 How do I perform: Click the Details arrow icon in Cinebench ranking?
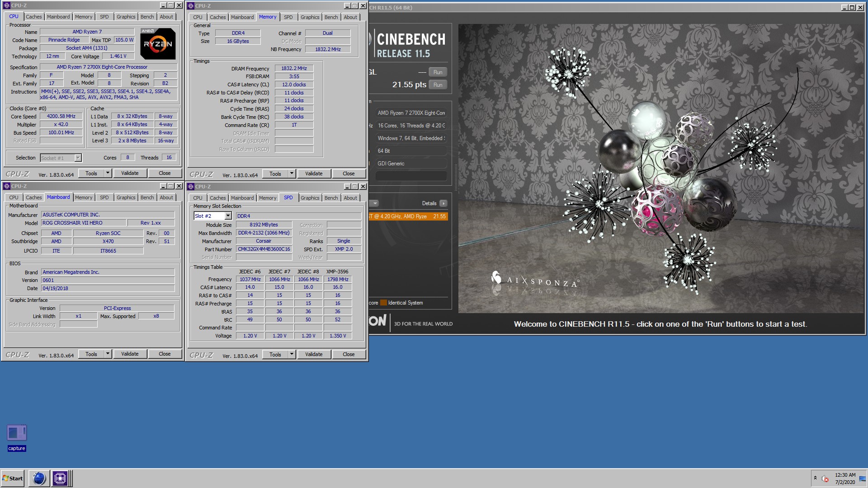point(443,203)
